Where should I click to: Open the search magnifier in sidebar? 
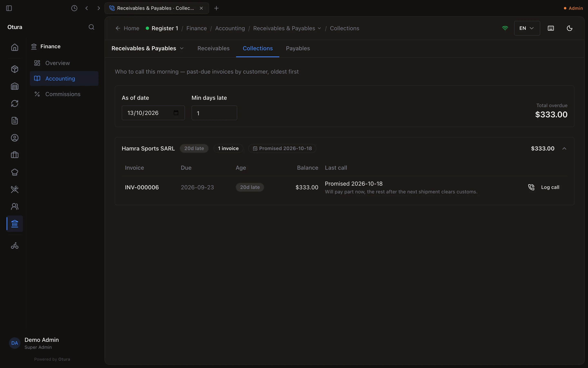tap(91, 27)
